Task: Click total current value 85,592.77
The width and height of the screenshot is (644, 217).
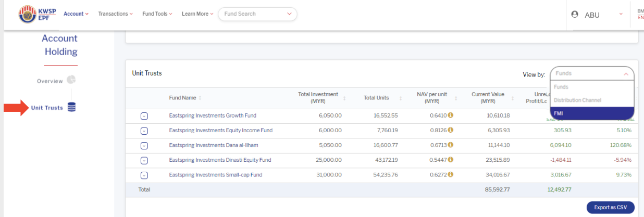Action: 497,189
